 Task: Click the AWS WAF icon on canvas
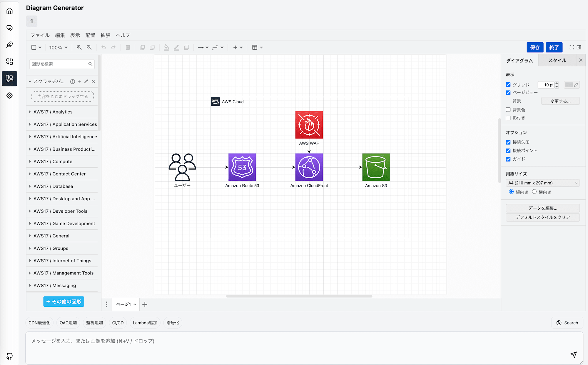[309, 124]
